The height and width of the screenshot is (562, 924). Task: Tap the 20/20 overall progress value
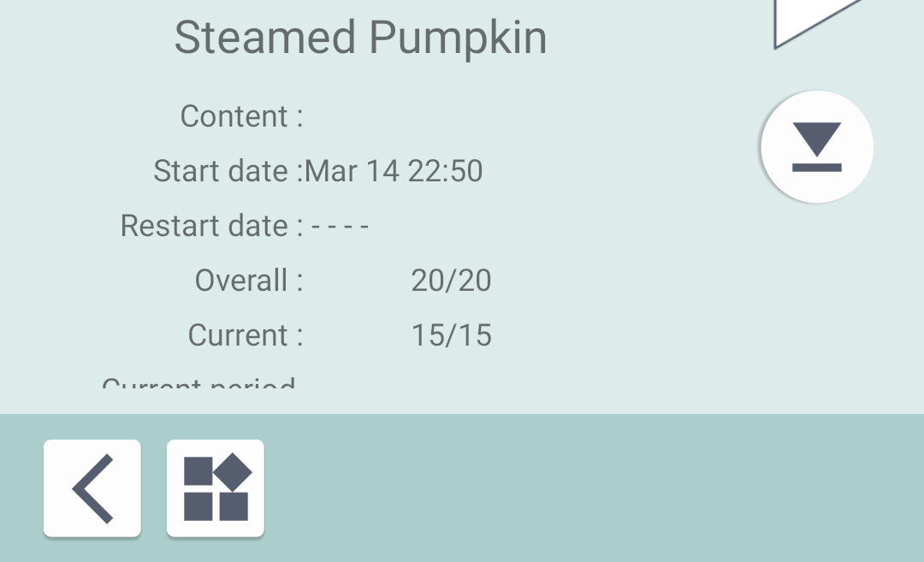point(451,281)
